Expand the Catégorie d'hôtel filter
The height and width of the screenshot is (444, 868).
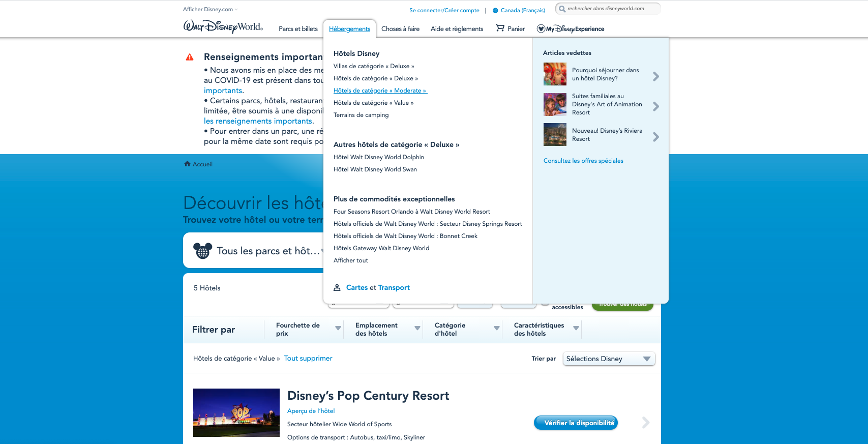pyautogui.click(x=496, y=329)
